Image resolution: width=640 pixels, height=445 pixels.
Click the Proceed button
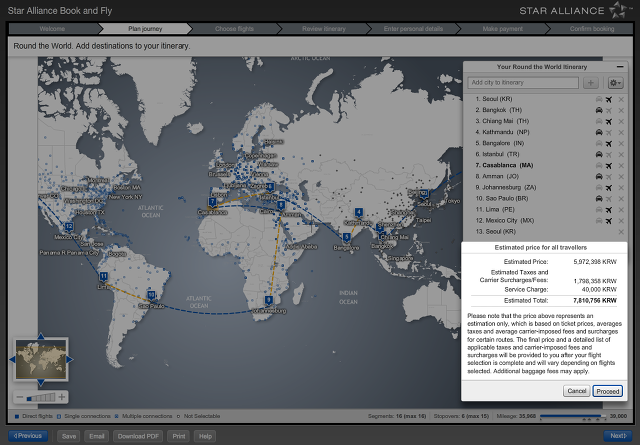point(608,391)
